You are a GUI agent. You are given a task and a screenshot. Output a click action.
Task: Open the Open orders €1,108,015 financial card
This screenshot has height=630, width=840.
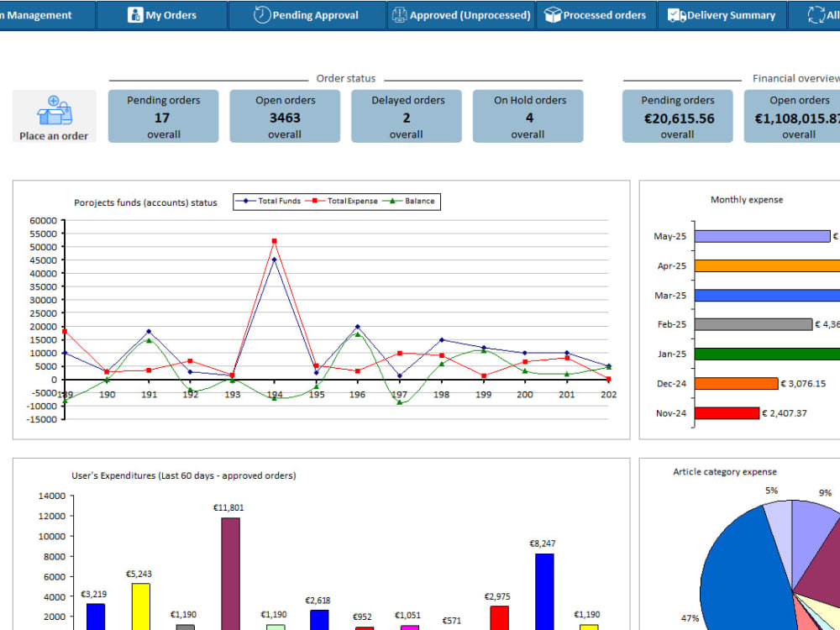click(x=792, y=116)
